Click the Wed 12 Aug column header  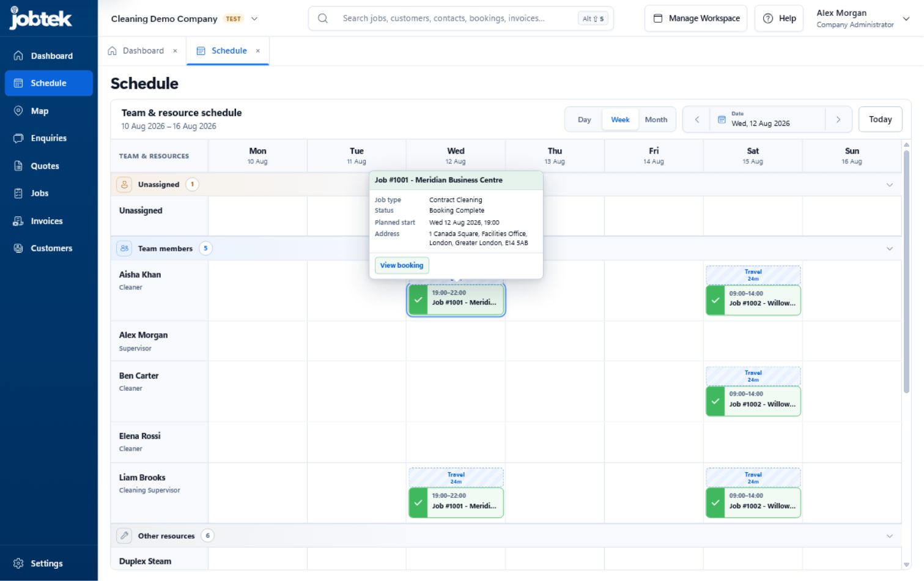456,156
